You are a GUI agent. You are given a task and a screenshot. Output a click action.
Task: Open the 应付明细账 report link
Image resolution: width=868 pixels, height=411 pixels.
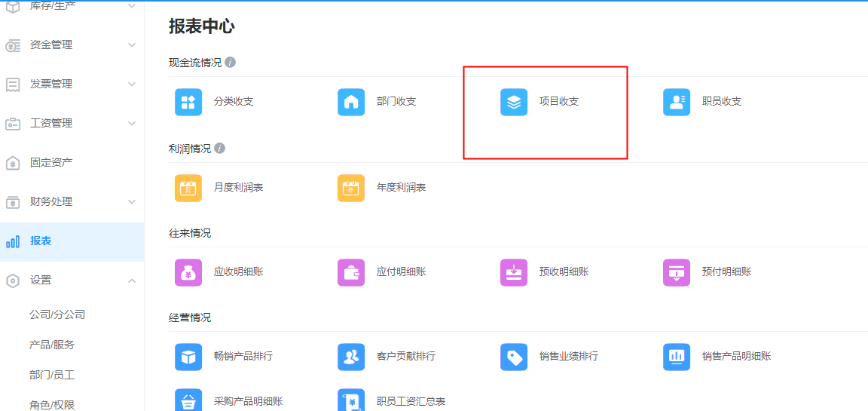(x=402, y=272)
